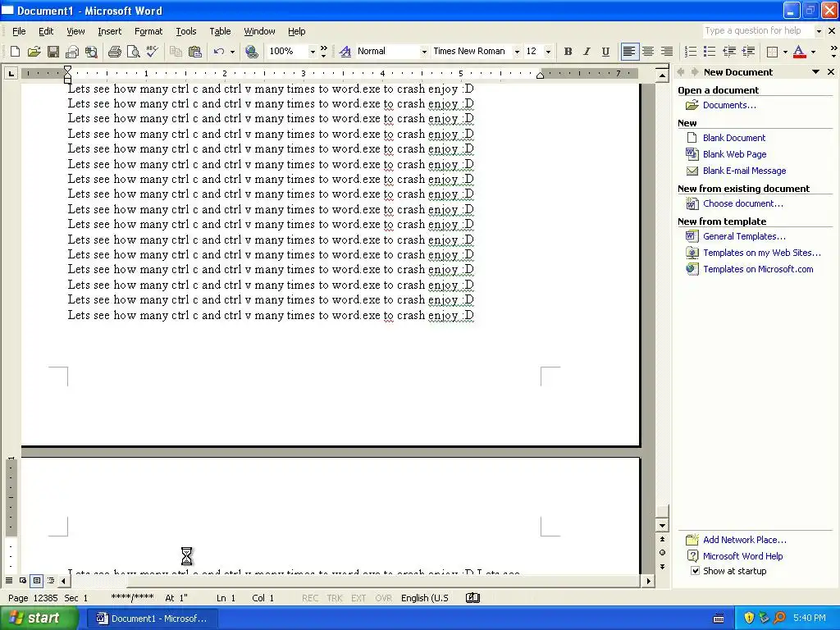Apply red font color
This screenshot has height=630, width=840.
[x=799, y=52]
